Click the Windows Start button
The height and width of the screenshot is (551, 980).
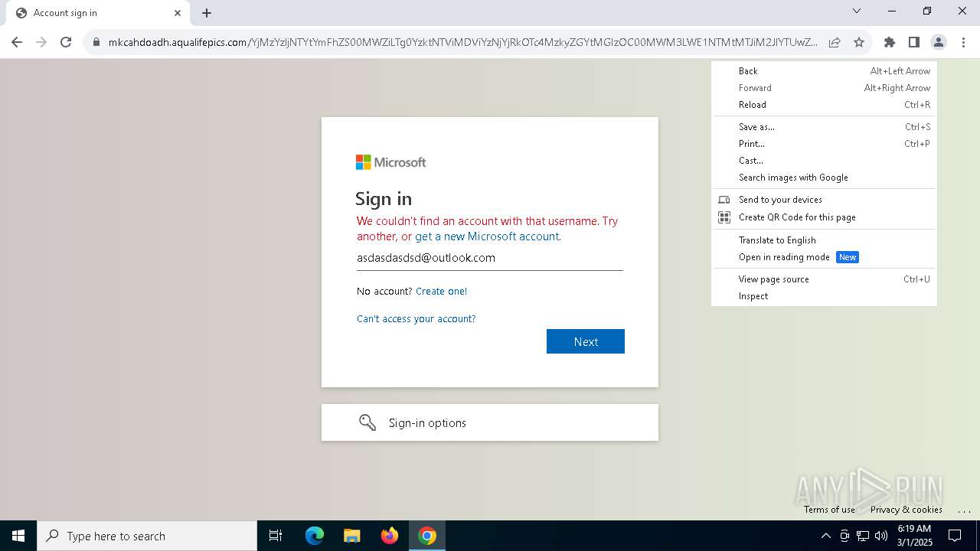click(18, 536)
